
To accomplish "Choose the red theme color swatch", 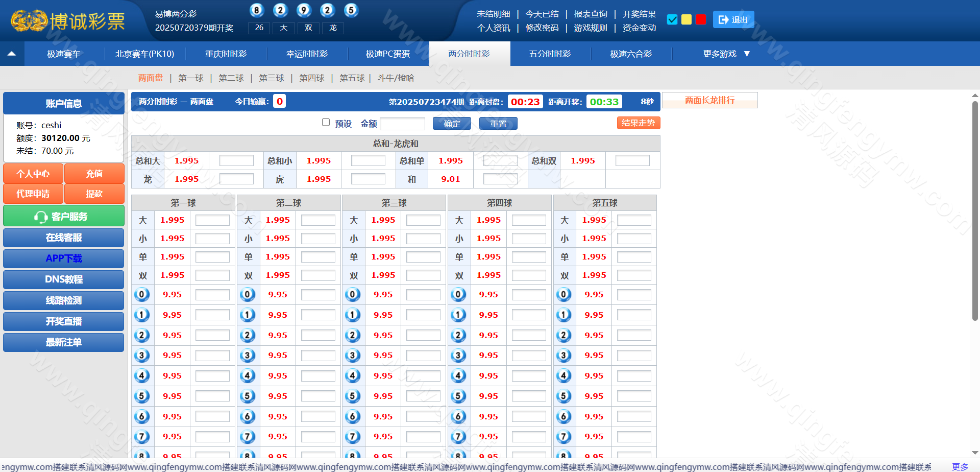I will pyautogui.click(x=701, y=19).
